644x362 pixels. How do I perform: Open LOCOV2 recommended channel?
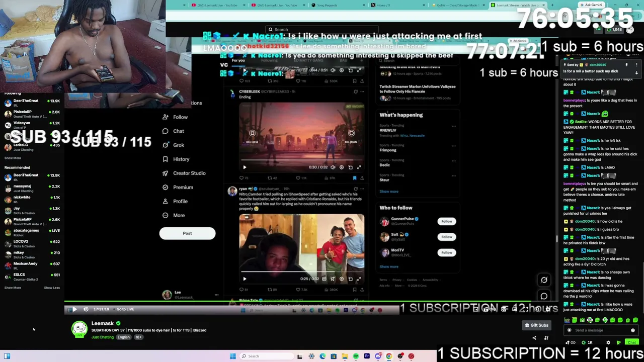32,243
